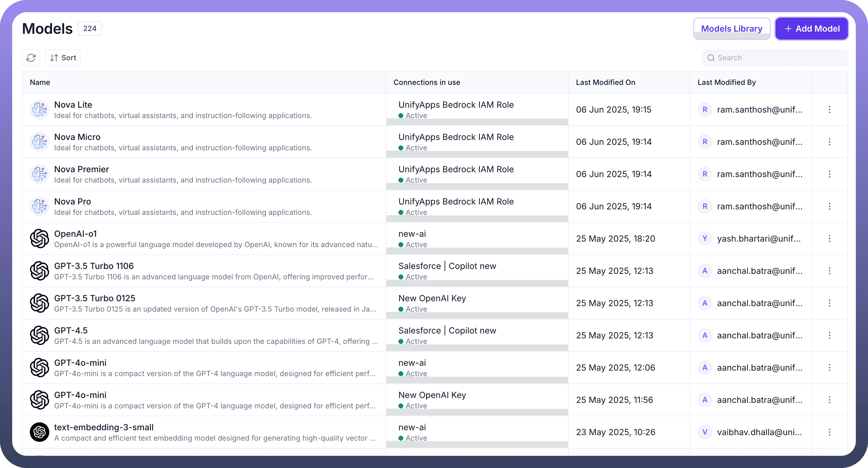Open the three-dot menu for Nova Premier
Viewport: 868px width, 468px height.
830,174
